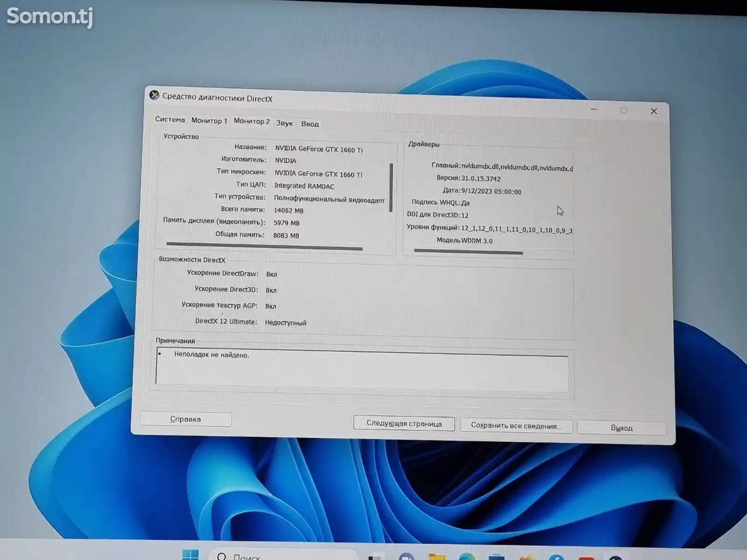Click the DirectX 12 Ultimate value Недоступный
Image resolution: width=747 pixels, height=560 pixels.
tap(286, 322)
